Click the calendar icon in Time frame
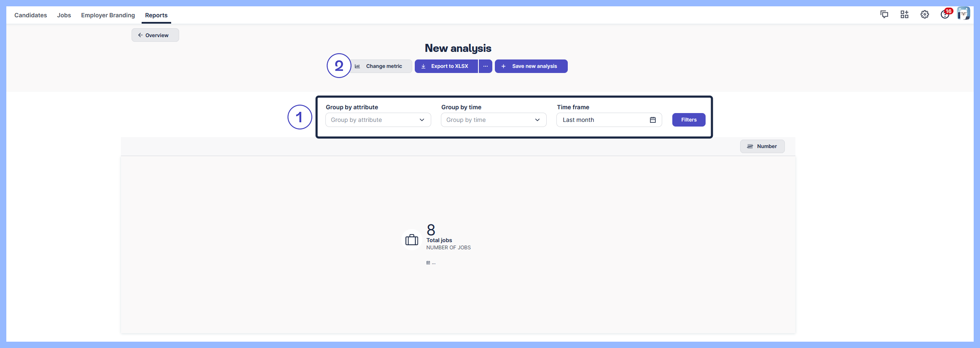The width and height of the screenshot is (980, 348). click(x=652, y=120)
